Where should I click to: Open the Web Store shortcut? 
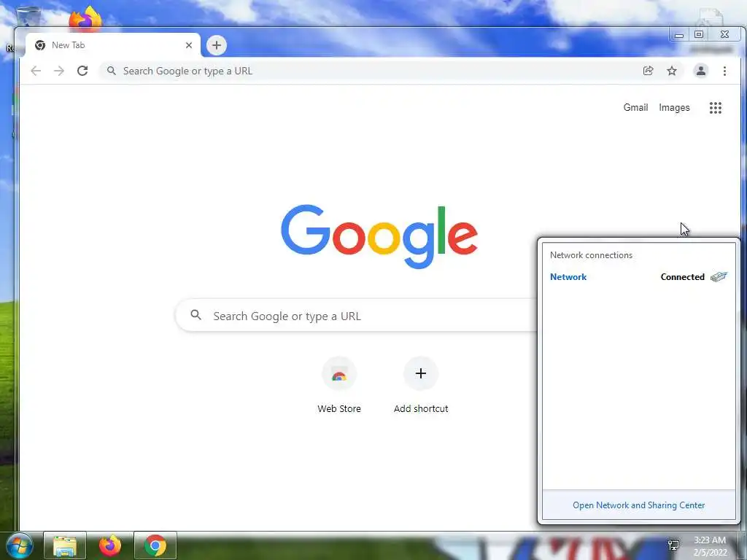tap(339, 385)
